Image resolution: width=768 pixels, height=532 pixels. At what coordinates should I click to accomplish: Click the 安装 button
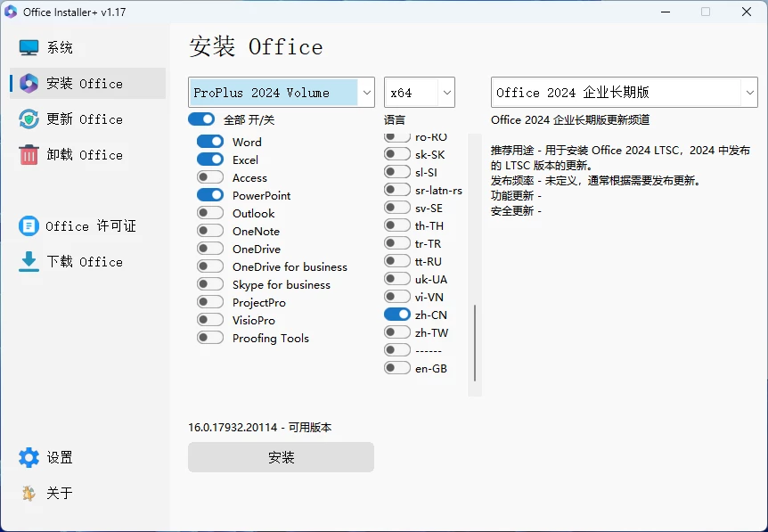point(281,457)
